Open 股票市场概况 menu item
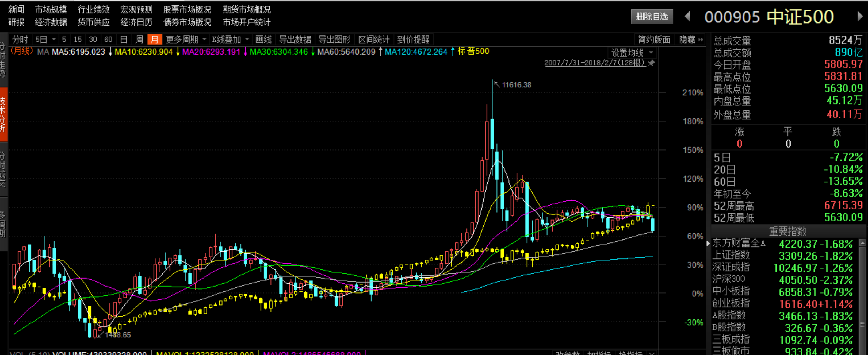Screen dimensions: 868x355 [x=187, y=9]
